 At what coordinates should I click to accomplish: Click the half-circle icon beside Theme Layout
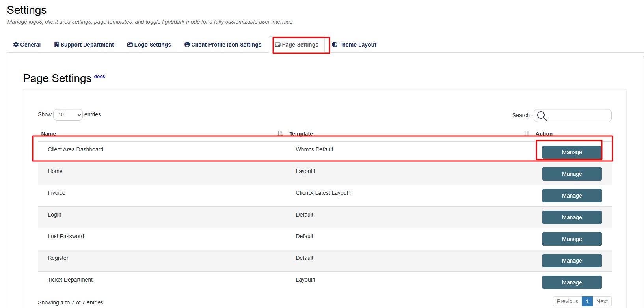(335, 45)
